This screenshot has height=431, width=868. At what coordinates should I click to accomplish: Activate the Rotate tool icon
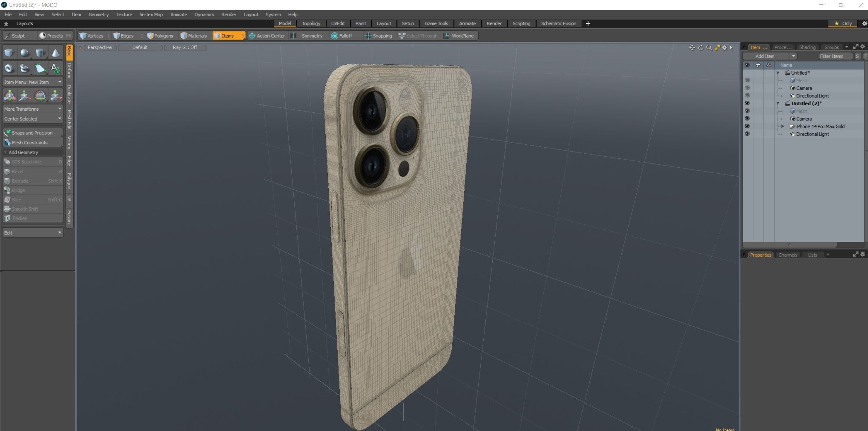40,96
